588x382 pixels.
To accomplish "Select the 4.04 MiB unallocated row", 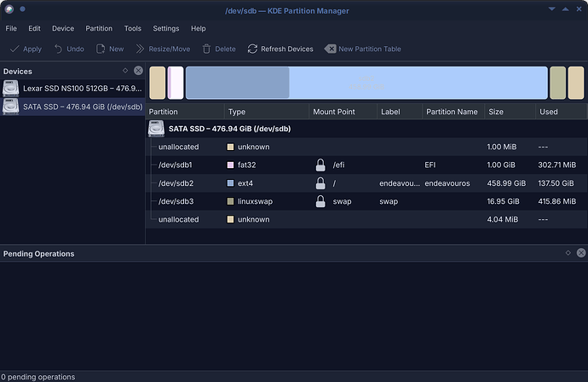I will click(x=366, y=219).
